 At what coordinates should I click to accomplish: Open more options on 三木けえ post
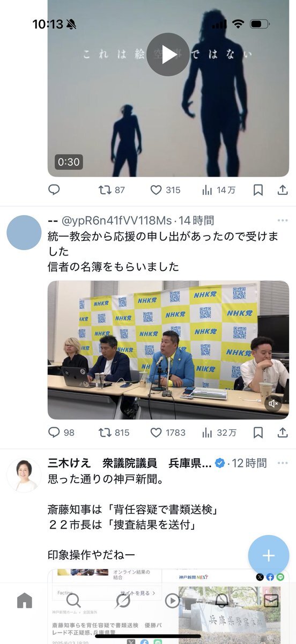click(283, 463)
